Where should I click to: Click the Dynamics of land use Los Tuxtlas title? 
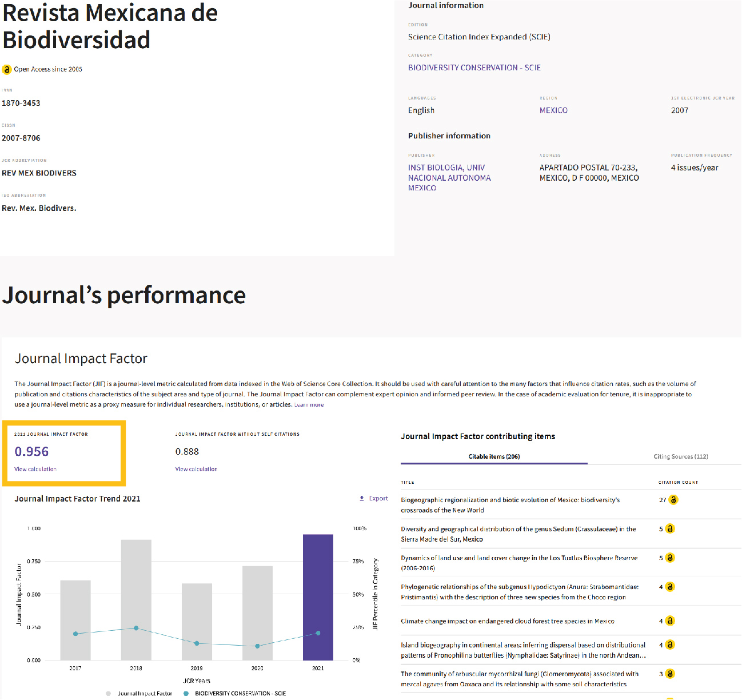[519, 563]
